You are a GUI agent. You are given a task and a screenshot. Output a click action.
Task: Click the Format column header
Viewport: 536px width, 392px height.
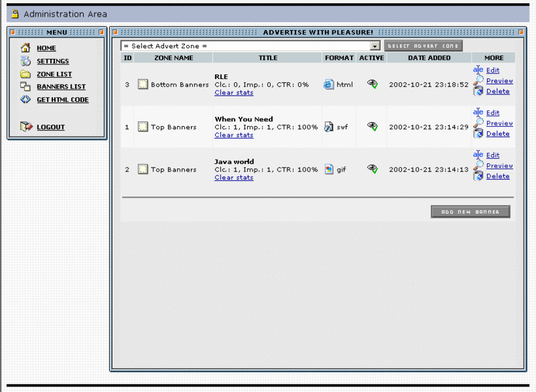point(339,58)
